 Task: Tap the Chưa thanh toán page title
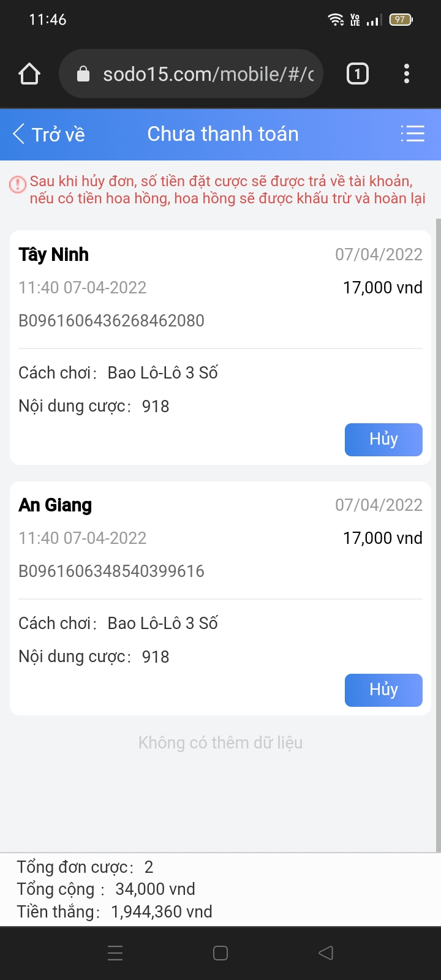(x=223, y=134)
